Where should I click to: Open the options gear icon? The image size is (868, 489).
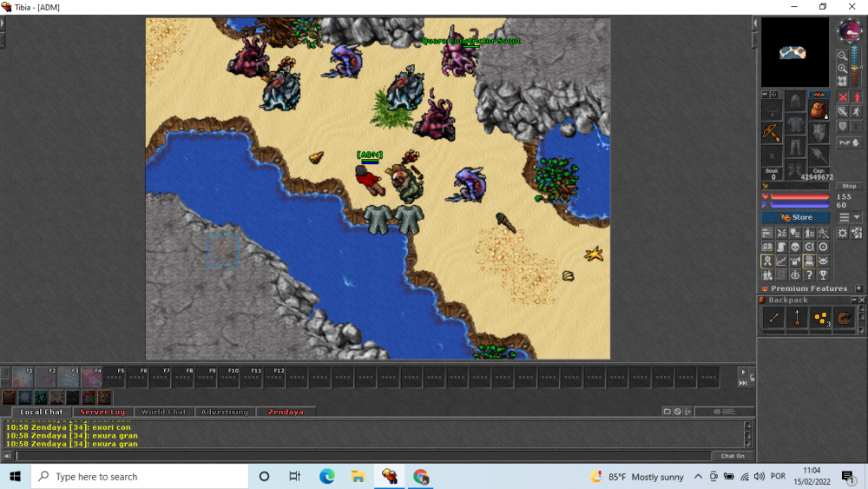[843, 233]
